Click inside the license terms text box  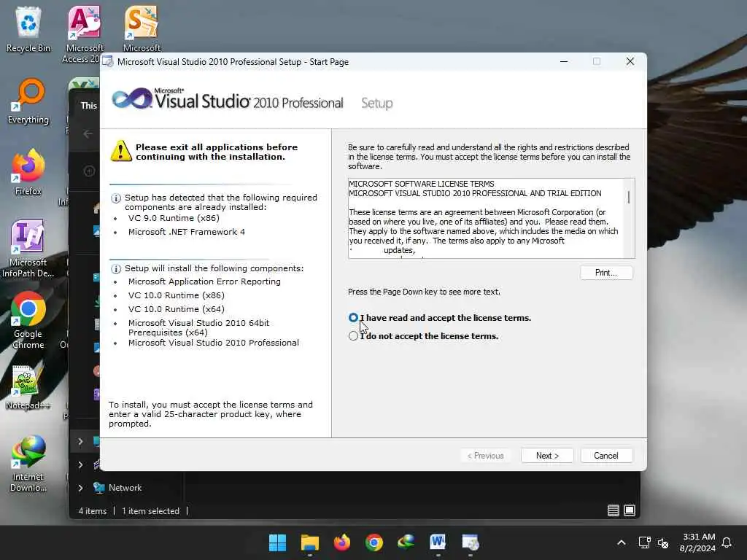486,219
